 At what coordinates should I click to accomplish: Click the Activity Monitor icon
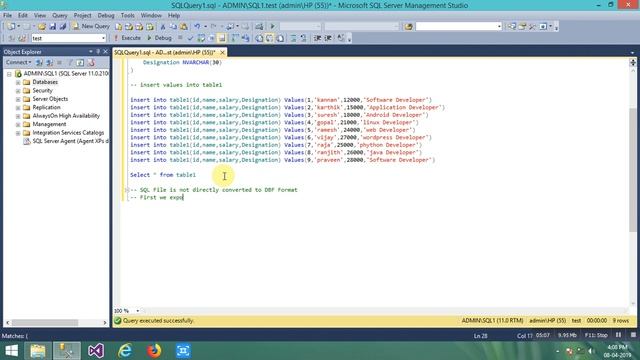[x=259, y=27]
